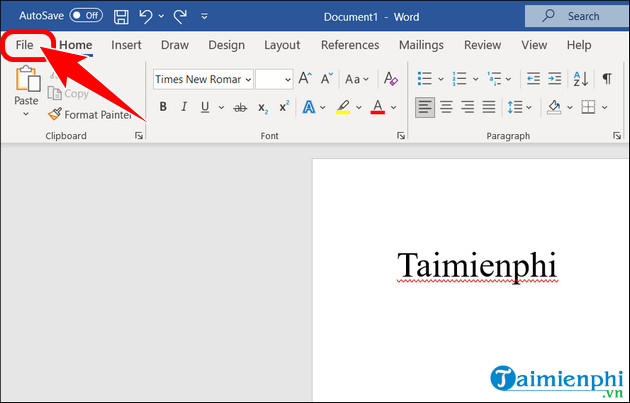
Task: Click the Increase Indent icon
Action: [554, 79]
